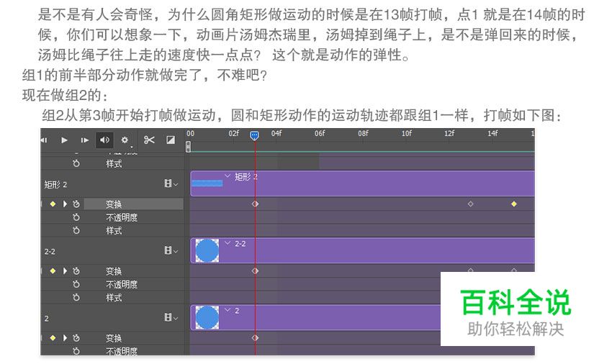Viewport: 612px width, 364px height.
Task: Add keyframe diamond for 矩形 2 变换
Action: click(x=53, y=204)
